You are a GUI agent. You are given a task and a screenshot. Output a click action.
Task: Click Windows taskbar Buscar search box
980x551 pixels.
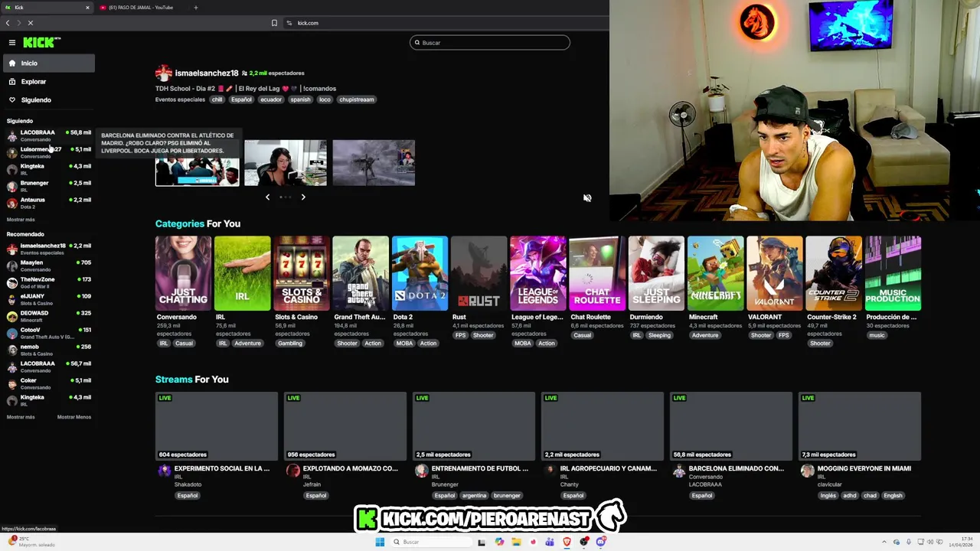point(431,542)
